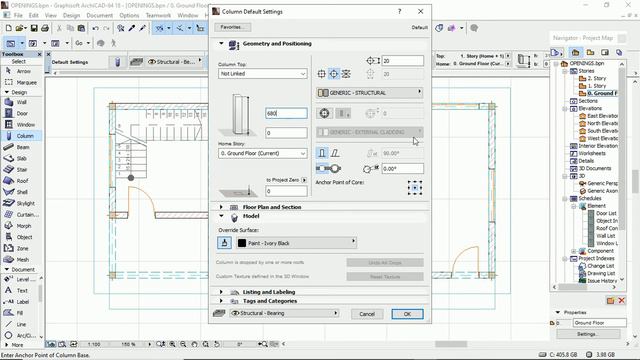The height and width of the screenshot is (360, 640).
Task: Select the Door tool in Toolbox
Action: click(x=21, y=113)
